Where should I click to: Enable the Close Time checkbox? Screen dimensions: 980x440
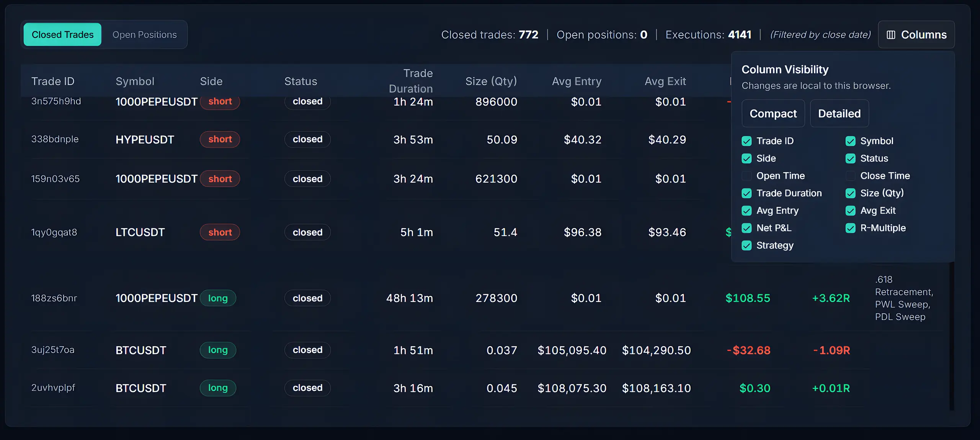851,176
